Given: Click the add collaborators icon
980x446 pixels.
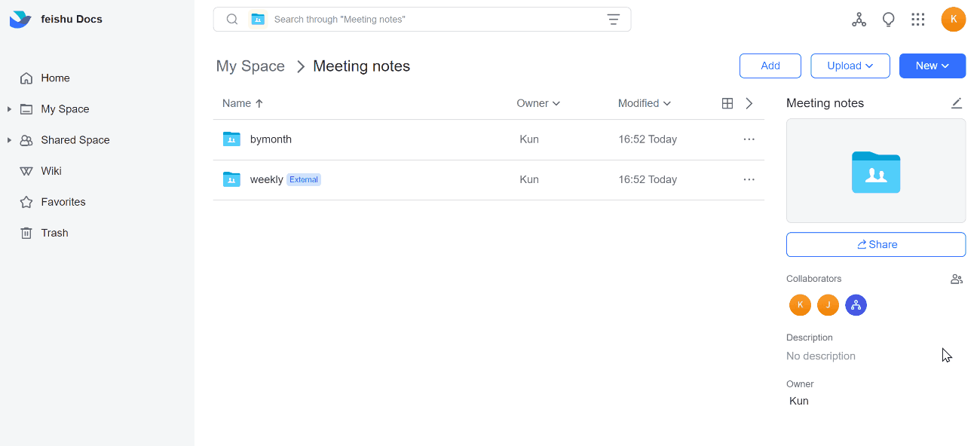Looking at the screenshot, I should coord(956,279).
